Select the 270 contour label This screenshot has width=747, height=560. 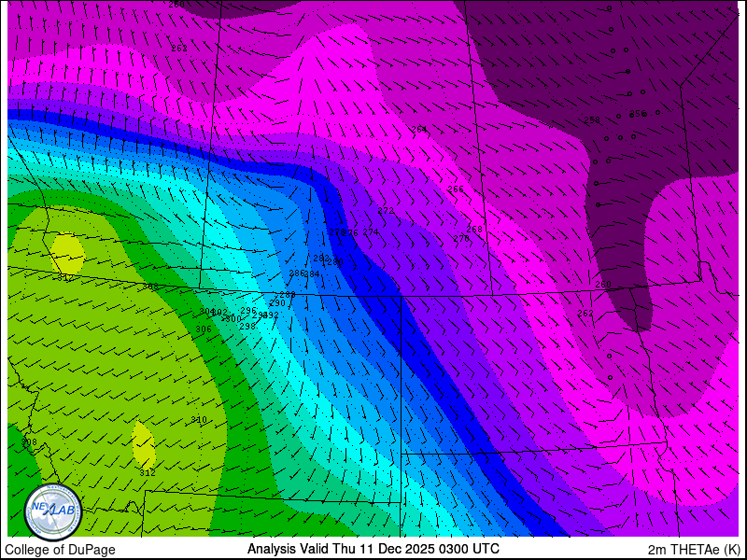click(460, 239)
